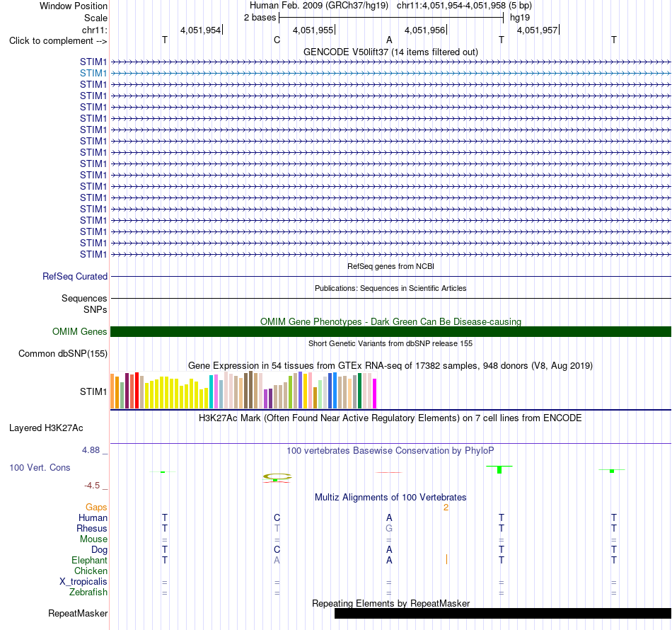Open 'RefSeq genes from NCBI' track title
This screenshot has width=672, height=630.
tap(390, 266)
